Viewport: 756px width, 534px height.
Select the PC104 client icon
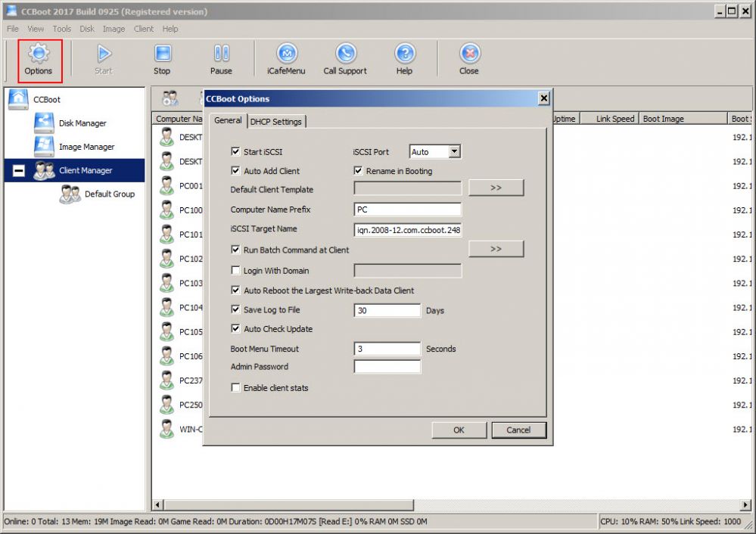(166, 308)
